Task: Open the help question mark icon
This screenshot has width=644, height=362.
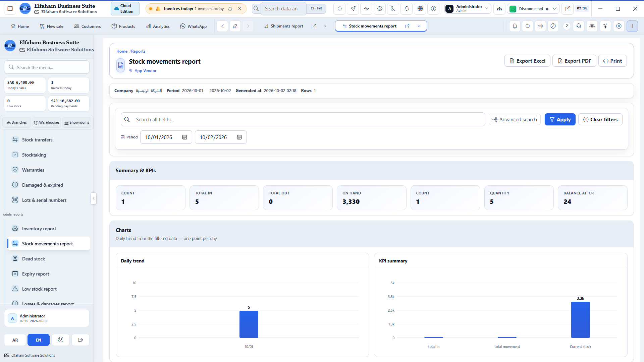Action: click(433, 9)
